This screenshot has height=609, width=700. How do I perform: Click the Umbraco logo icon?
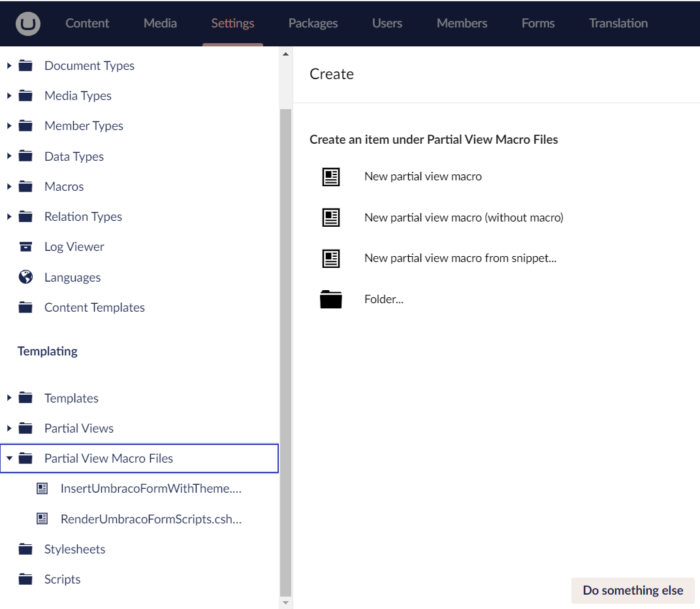click(x=28, y=24)
